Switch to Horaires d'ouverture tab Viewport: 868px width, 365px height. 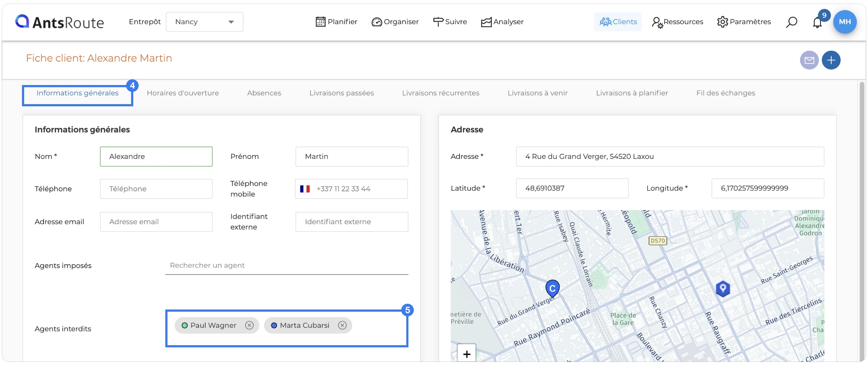(183, 93)
